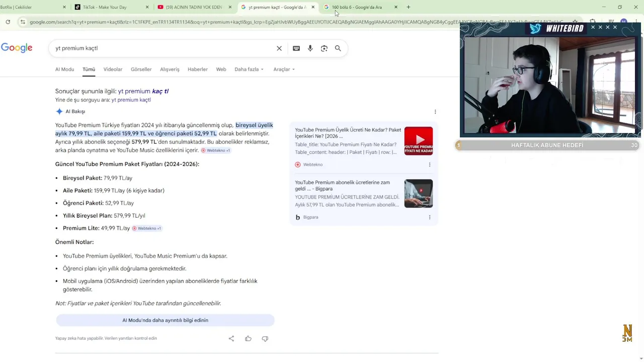Start voice search with the microphone icon
This screenshot has width=644, height=362.
pos(310,48)
